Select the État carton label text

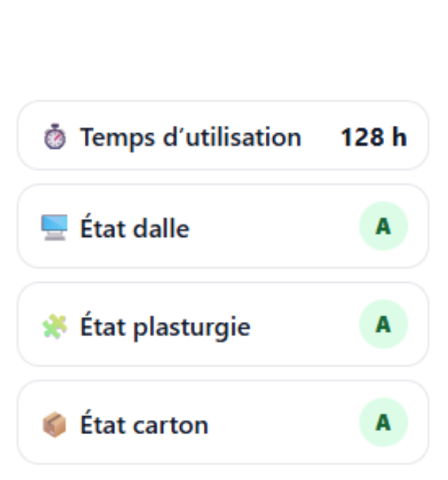point(144,425)
